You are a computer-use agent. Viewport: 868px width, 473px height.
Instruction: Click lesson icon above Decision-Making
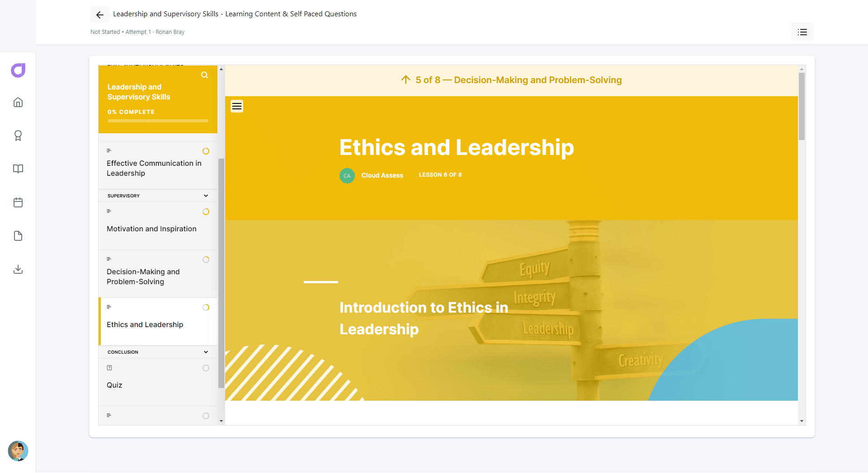click(109, 259)
